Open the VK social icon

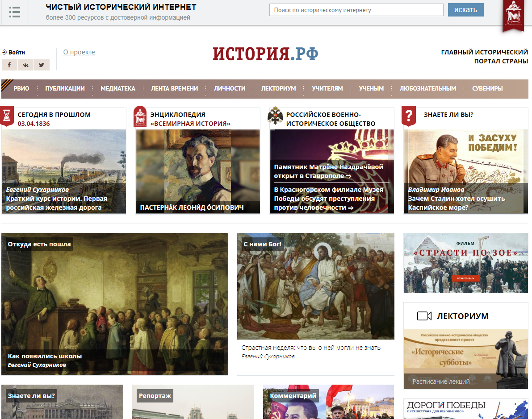25,65
